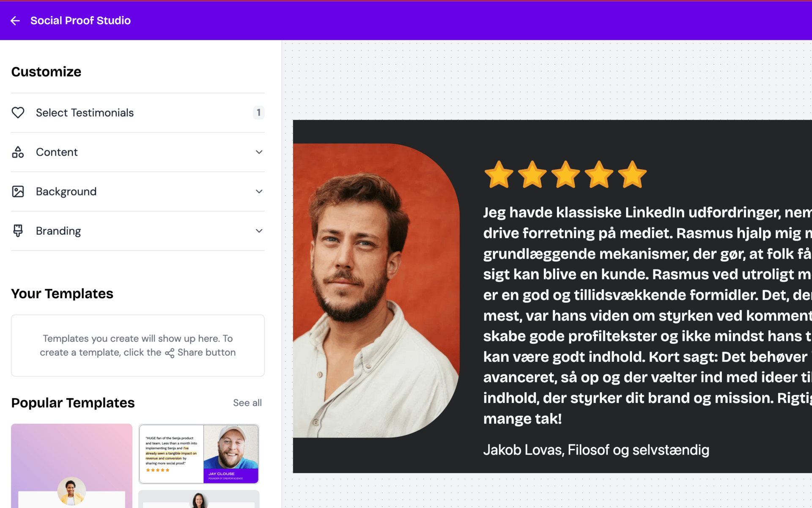Click the Your Templates heading
This screenshot has width=812, height=508.
pyautogui.click(x=62, y=293)
